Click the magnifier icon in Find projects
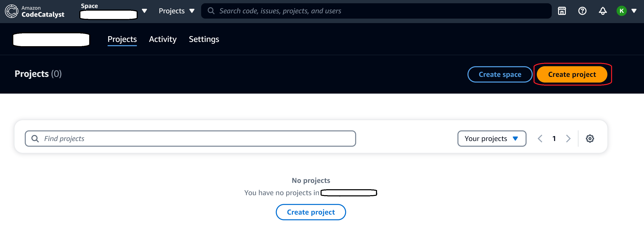This screenshot has width=644, height=235. 35,138
